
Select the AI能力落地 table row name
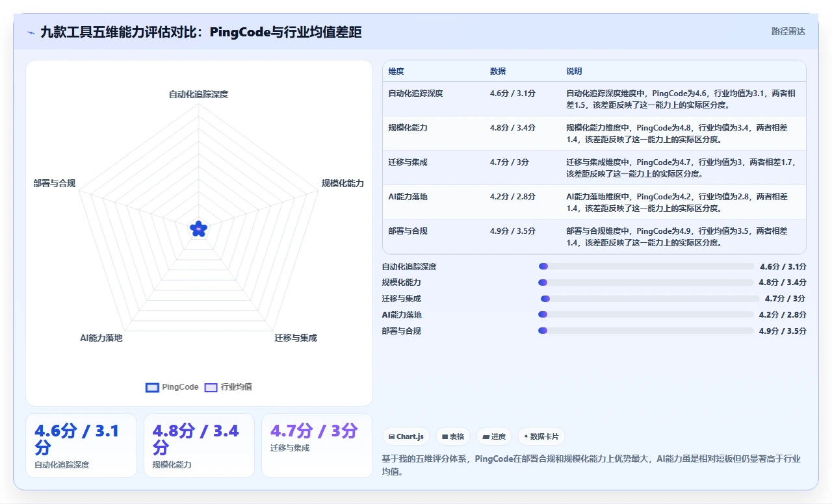[408, 197]
